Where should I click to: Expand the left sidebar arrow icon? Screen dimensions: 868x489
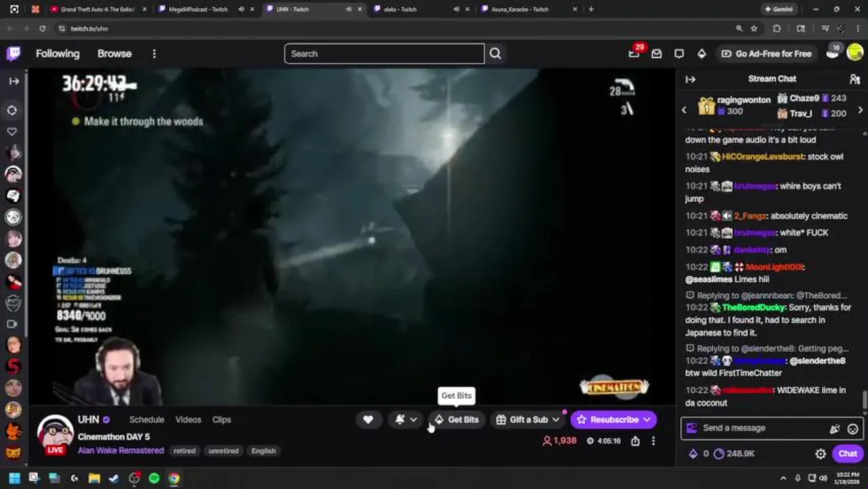click(14, 81)
